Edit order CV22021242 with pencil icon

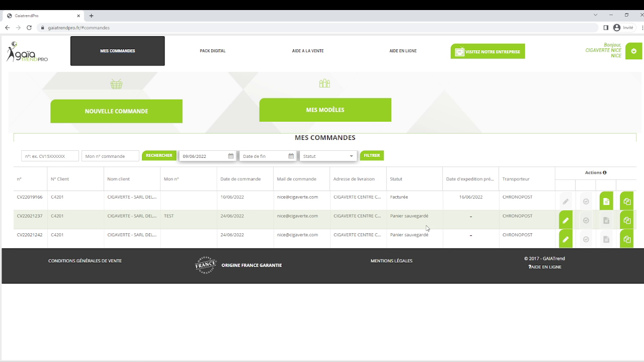(x=566, y=239)
